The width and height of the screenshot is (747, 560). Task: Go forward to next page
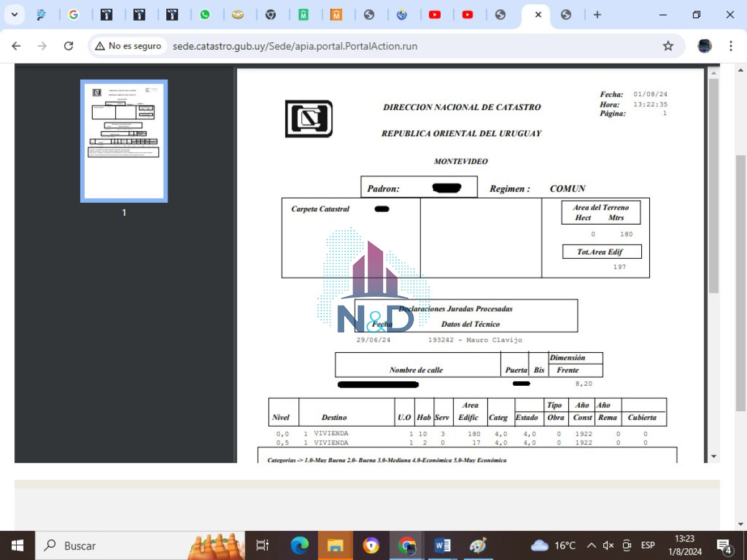(x=42, y=46)
